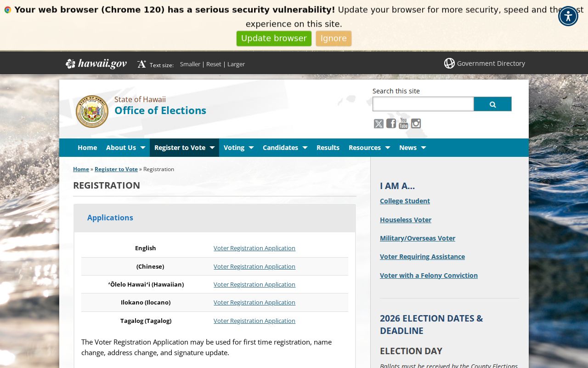
Task: Click the Update browser button
Action: [274, 39]
